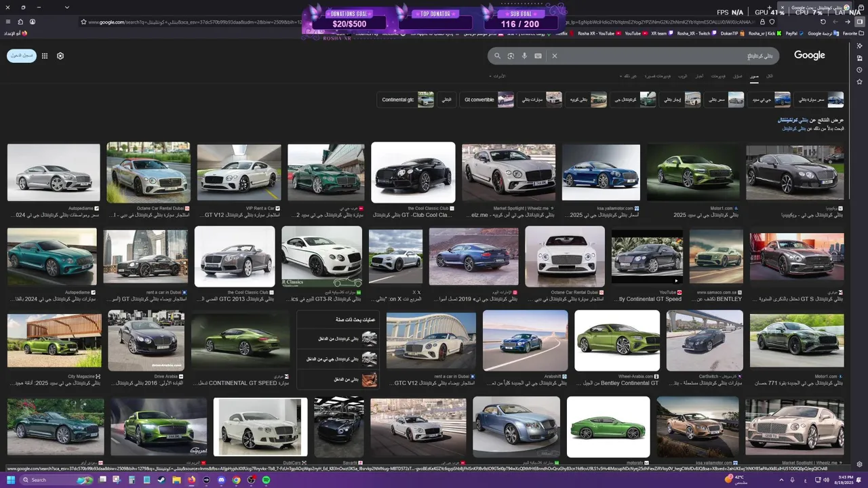The height and width of the screenshot is (488, 868).
Task: Click the blue sign-in button
Action: tap(22, 56)
